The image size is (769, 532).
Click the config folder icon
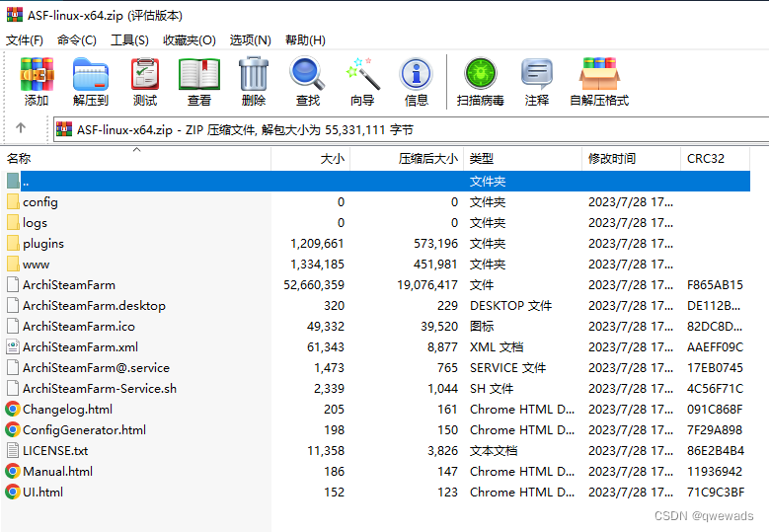13,201
